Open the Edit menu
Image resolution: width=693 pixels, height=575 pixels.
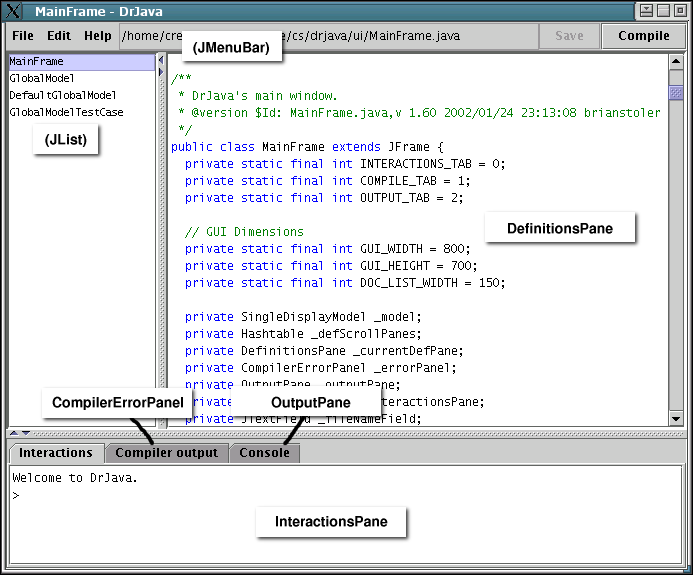click(59, 36)
